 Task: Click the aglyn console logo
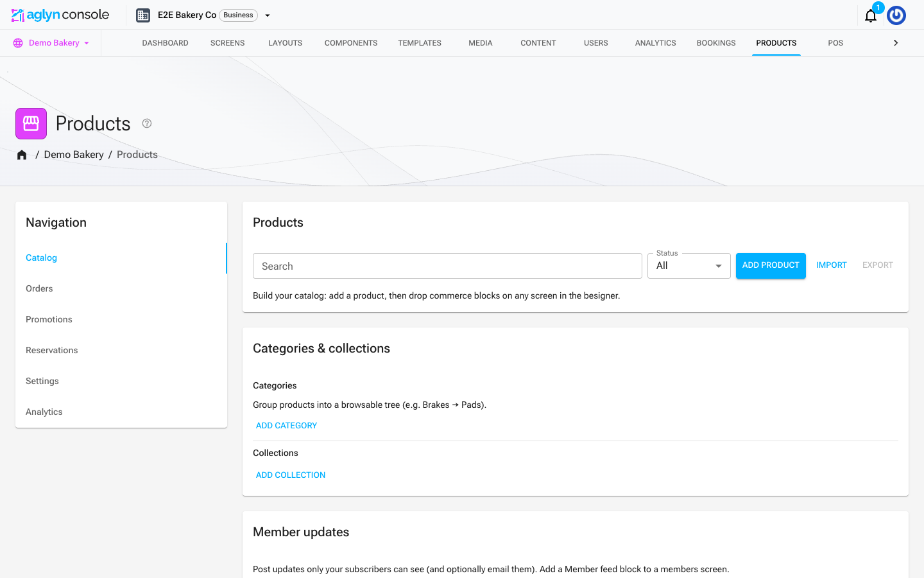coord(60,15)
